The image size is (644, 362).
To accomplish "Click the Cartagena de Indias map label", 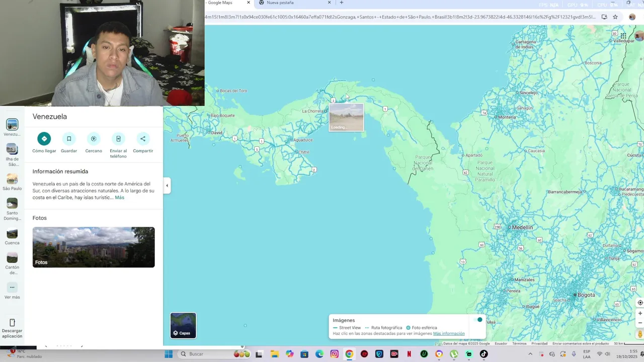I will 526,44.
